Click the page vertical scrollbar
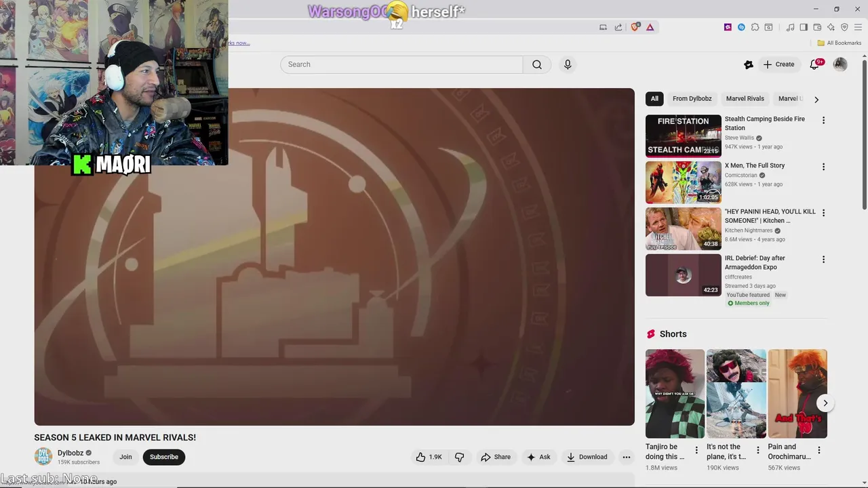The height and width of the screenshot is (488, 868). point(864,136)
